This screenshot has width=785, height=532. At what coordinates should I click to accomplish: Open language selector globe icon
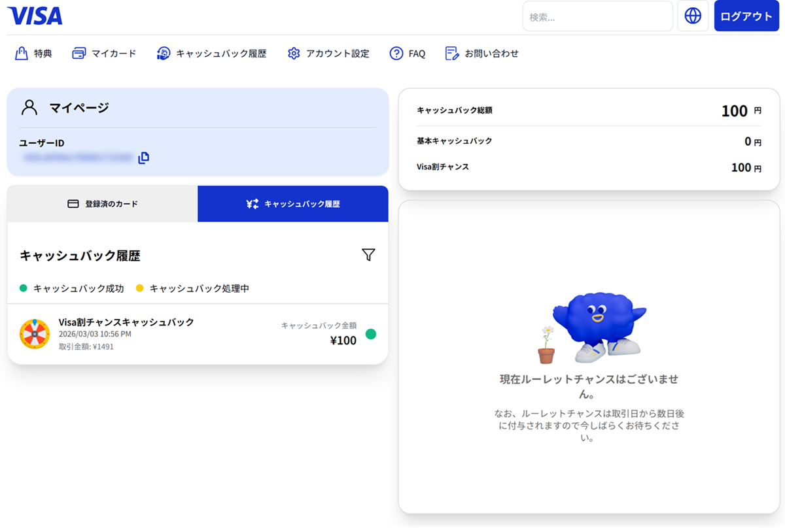[x=693, y=16]
